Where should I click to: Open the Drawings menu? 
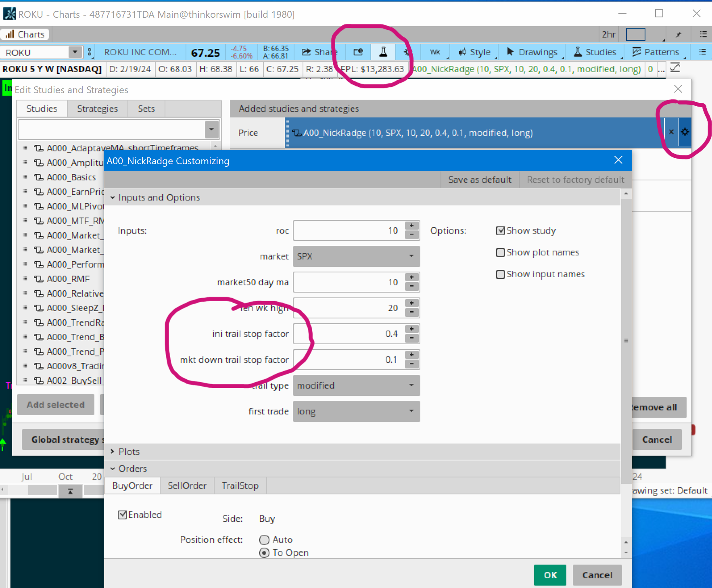532,52
